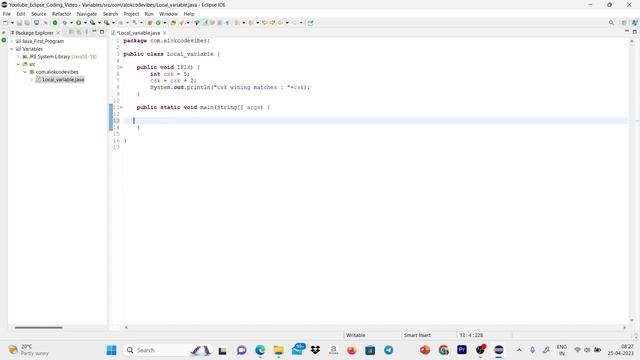
Task: Click the Open Perspective icon
Action: (624, 23)
